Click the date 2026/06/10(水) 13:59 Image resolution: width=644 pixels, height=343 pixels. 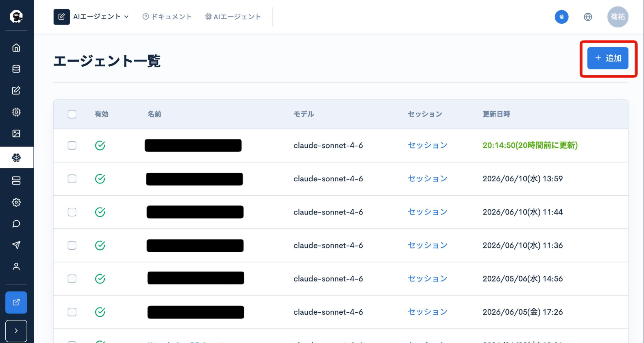pyautogui.click(x=523, y=179)
